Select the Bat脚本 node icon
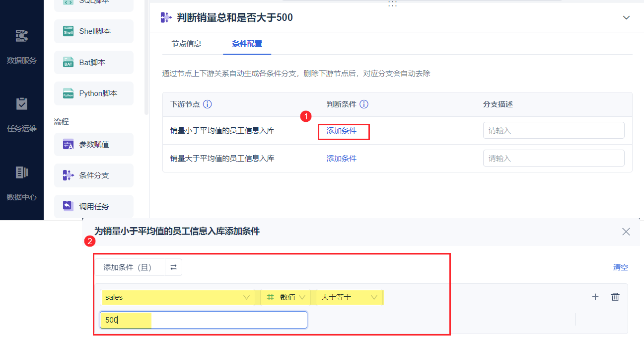This screenshot has height=341, width=644. (68, 63)
